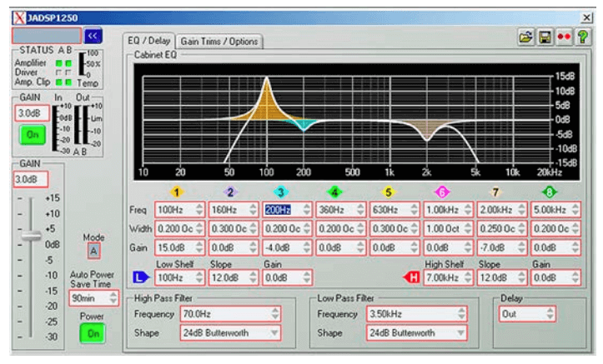The height and width of the screenshot is (364, 603).
Task: Click the red High Shelf H icon
Action: (412, 277)
